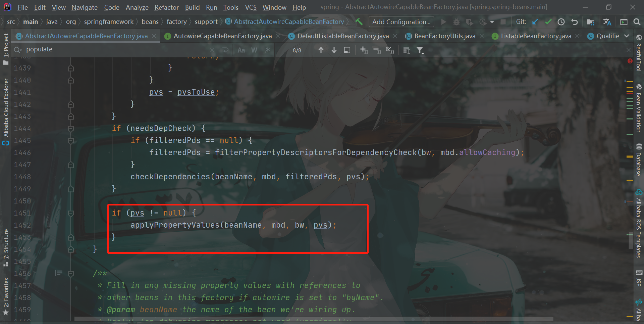
Task: Click the unselect occurrence minus icon
Action: 377,50
